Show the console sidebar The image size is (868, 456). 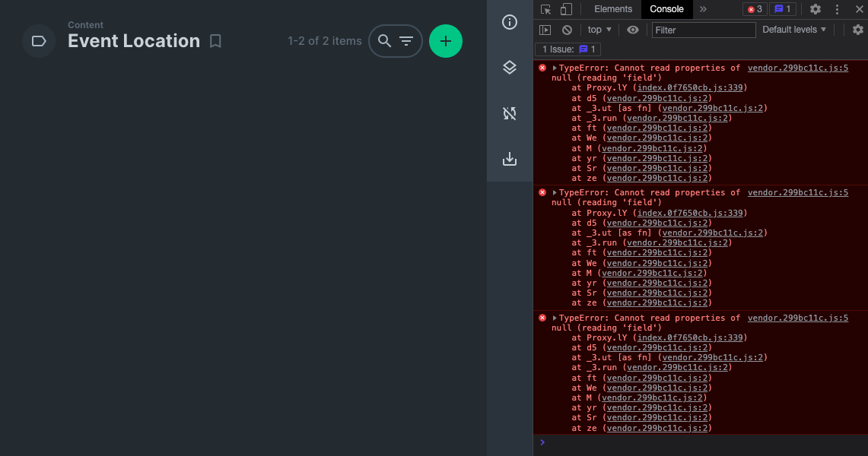[x=545, y=30]
